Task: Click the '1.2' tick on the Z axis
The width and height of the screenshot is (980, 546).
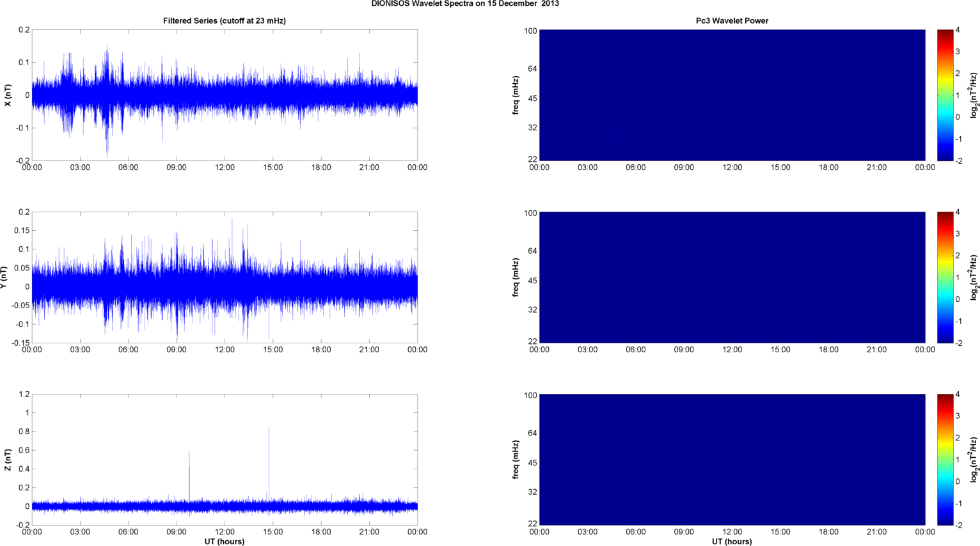Action: pyautogui.click(x=24, y=394)
